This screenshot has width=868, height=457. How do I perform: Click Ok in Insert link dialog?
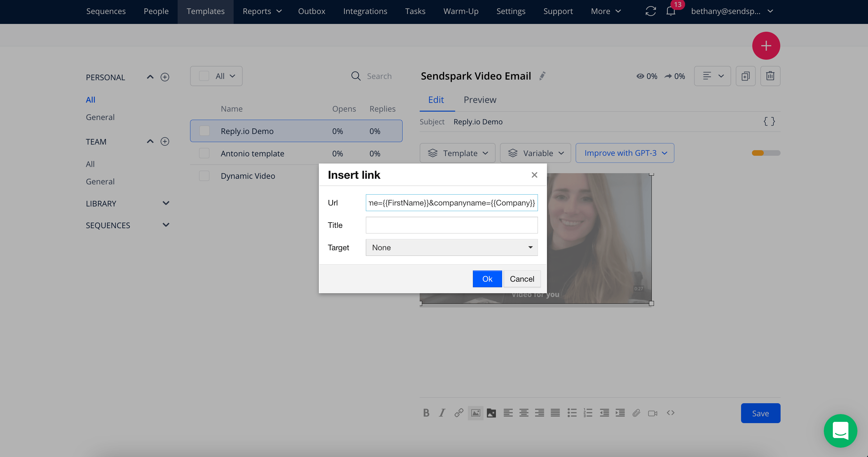[x=487, y=279]
